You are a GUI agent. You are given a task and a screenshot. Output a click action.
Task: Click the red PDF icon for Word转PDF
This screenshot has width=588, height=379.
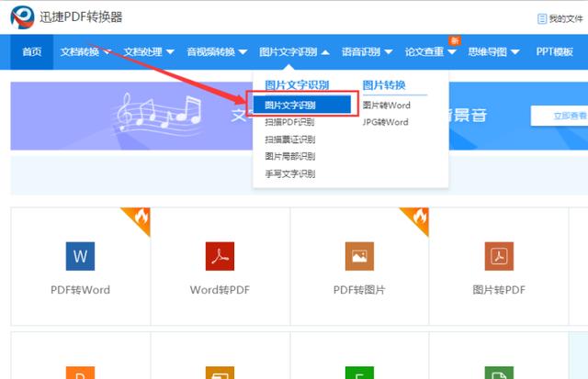pyautogui.click(x=220, y=256)
